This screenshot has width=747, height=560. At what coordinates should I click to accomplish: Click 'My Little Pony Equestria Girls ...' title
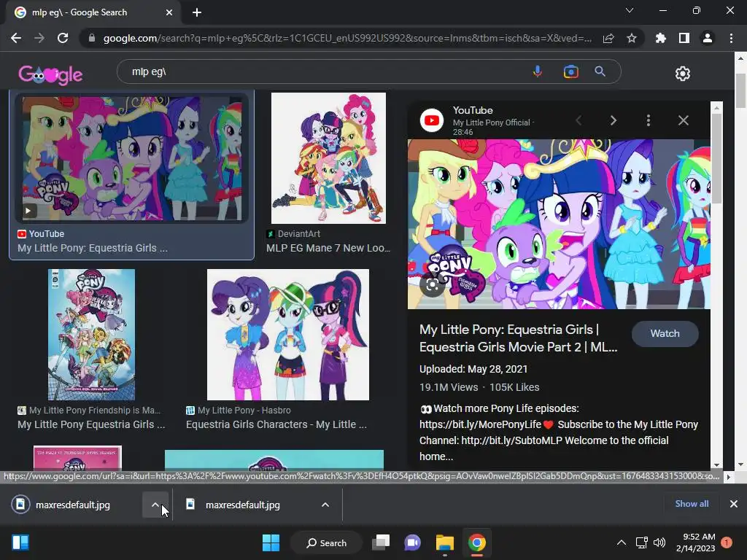[91, 424]
